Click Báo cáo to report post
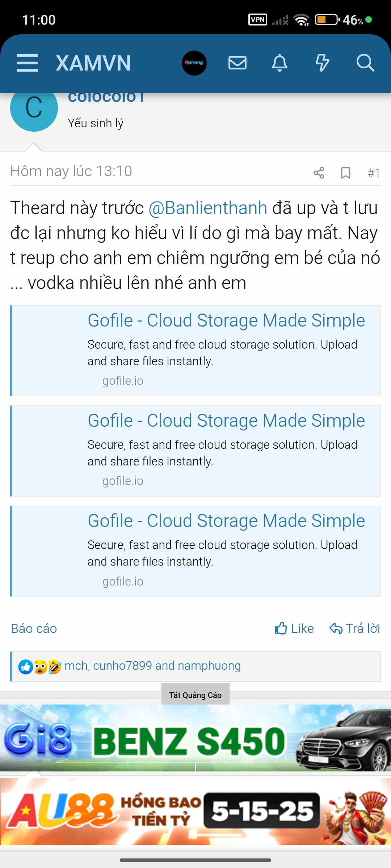Image resolution: width=391 pixels, height=868 pixels. click(x=34, y=629)
